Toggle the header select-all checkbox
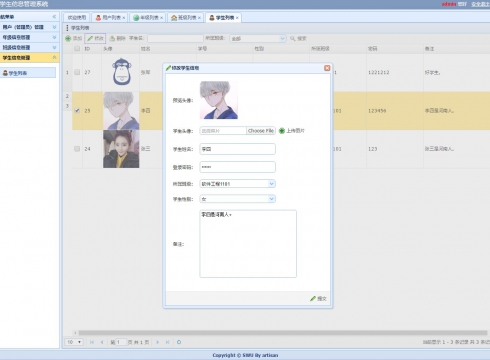 click(77, 49)
